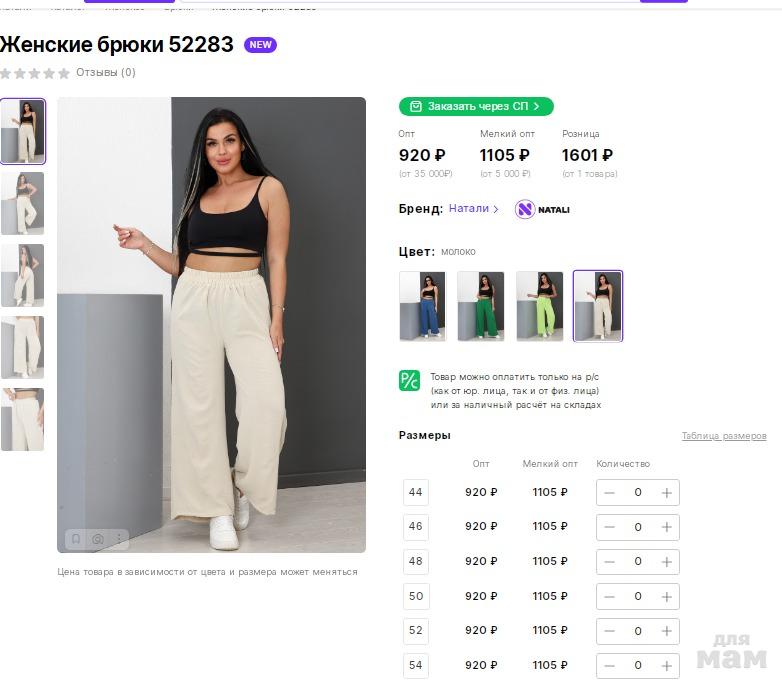
Task: Click the 'Заказать через СП' button
Action: click(476, 106)
